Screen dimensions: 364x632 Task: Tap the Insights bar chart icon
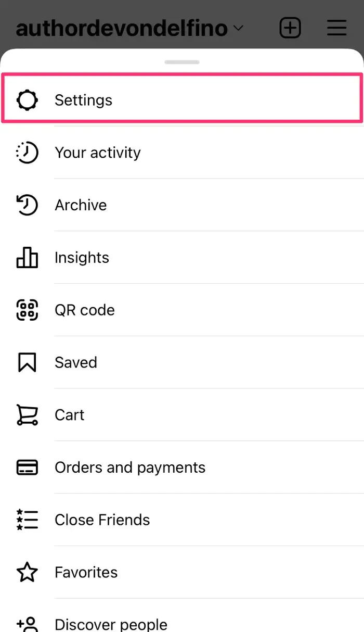[x=27, y=257]
